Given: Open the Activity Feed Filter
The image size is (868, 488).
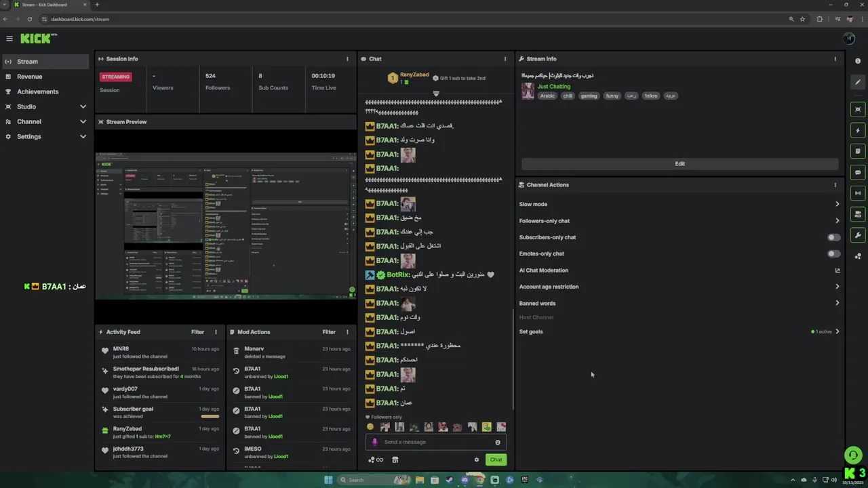Looking at the screenshot, I should pos(197,332).
